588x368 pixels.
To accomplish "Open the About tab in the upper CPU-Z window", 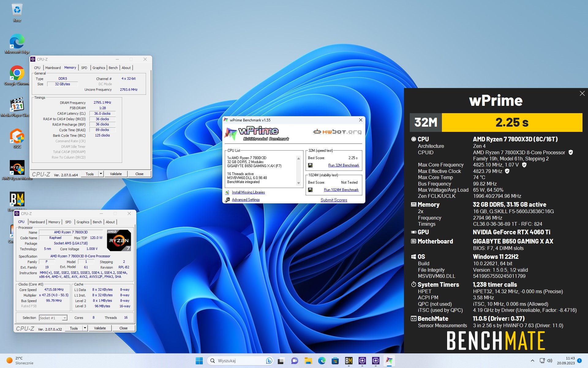I will [x=126, y=68].
